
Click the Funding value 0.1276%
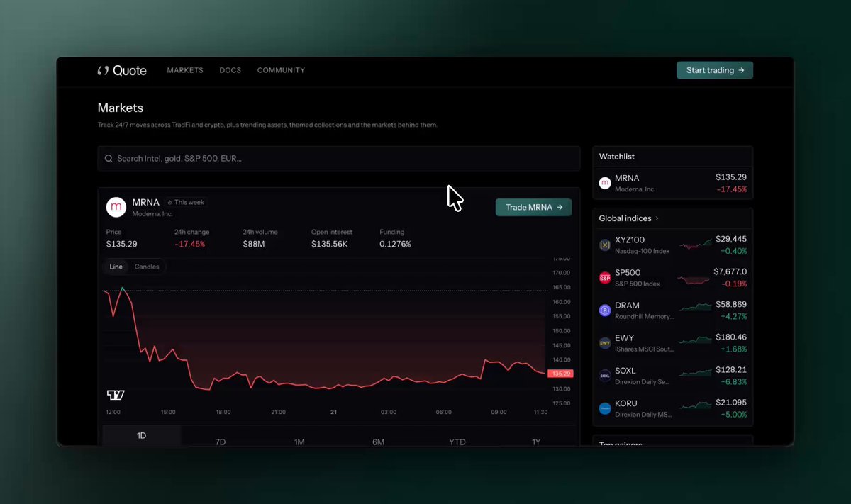click(395, 244)
